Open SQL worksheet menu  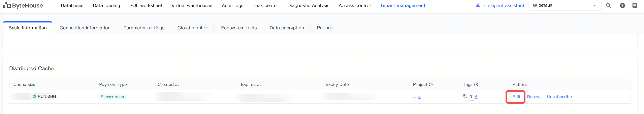point(145,5)
